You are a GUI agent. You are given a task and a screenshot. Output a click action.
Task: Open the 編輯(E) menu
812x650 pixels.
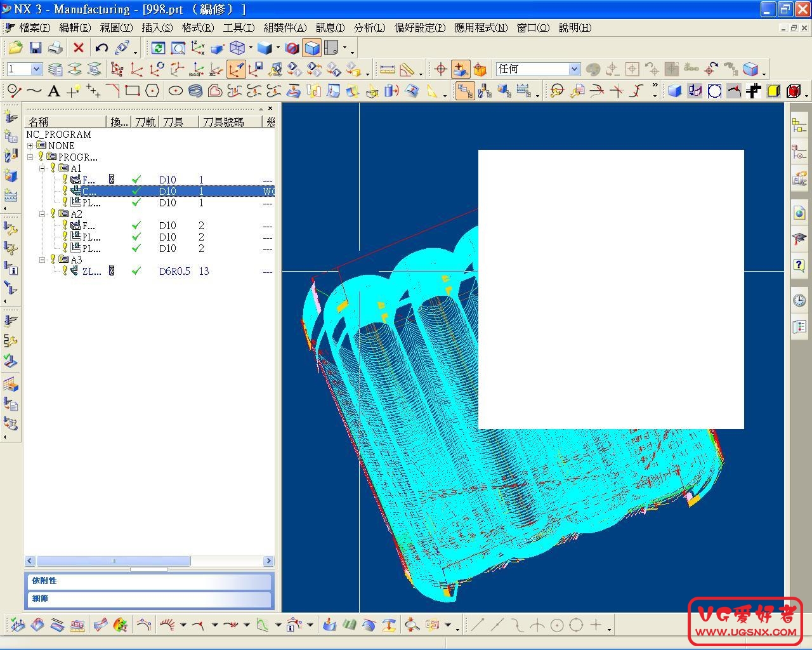coord(75,27)
